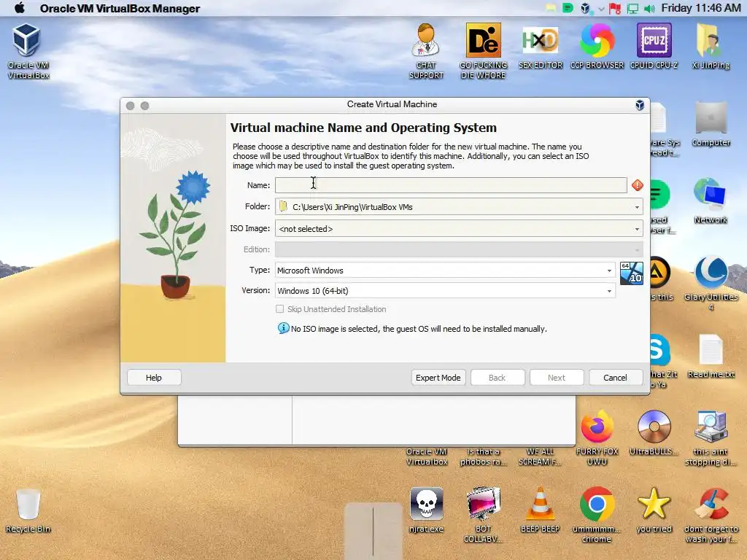Click the Name field red error indicator
Screen dimensions: 747x560
tap(638, 185)
